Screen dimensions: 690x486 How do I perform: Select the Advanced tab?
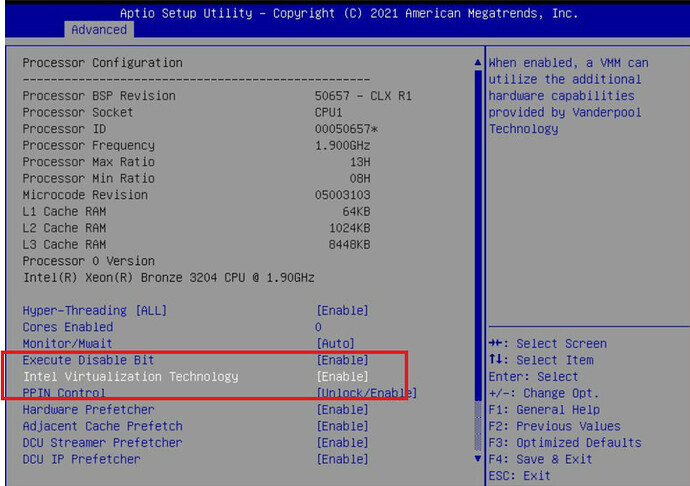99,30
